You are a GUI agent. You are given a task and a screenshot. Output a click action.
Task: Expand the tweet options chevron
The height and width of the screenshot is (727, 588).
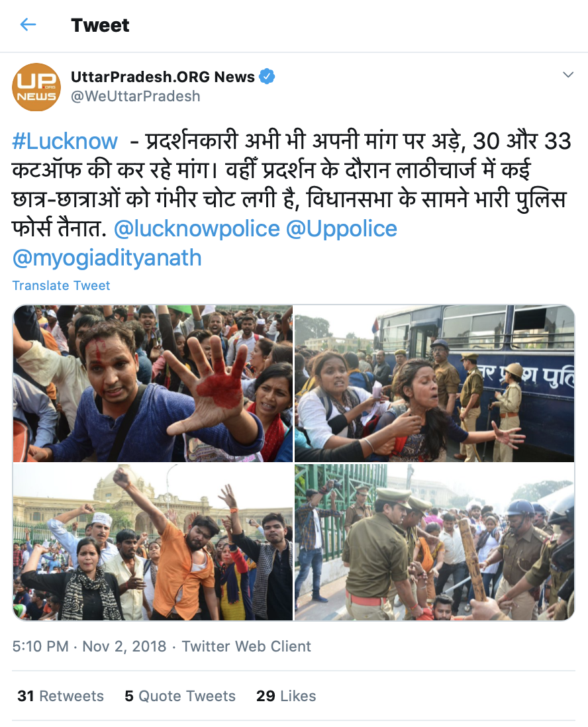[x=568, y=75]
